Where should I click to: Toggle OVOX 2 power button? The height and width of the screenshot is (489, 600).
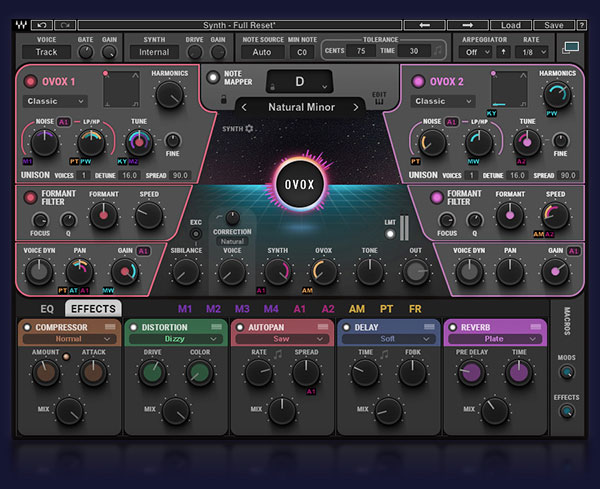tap(418, 81)
